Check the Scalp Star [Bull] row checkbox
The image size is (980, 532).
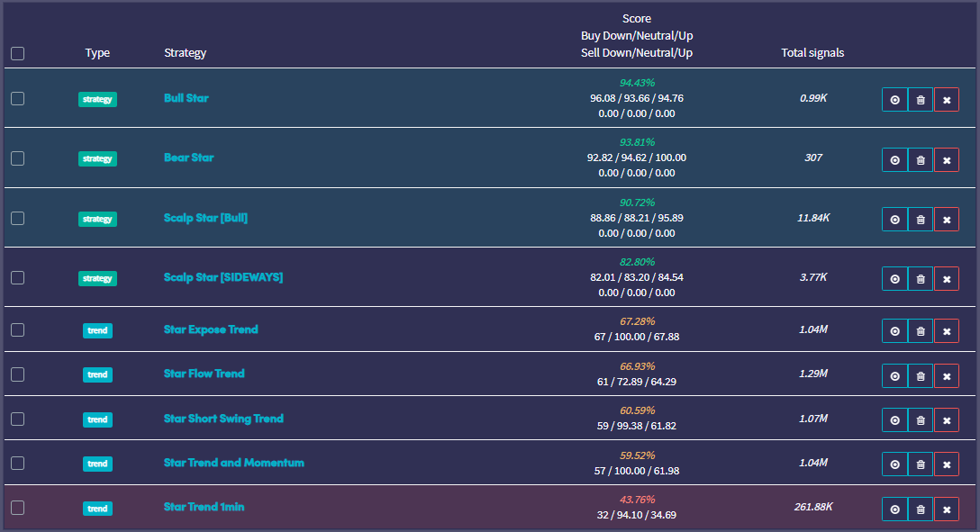click(x=17, y=218)
